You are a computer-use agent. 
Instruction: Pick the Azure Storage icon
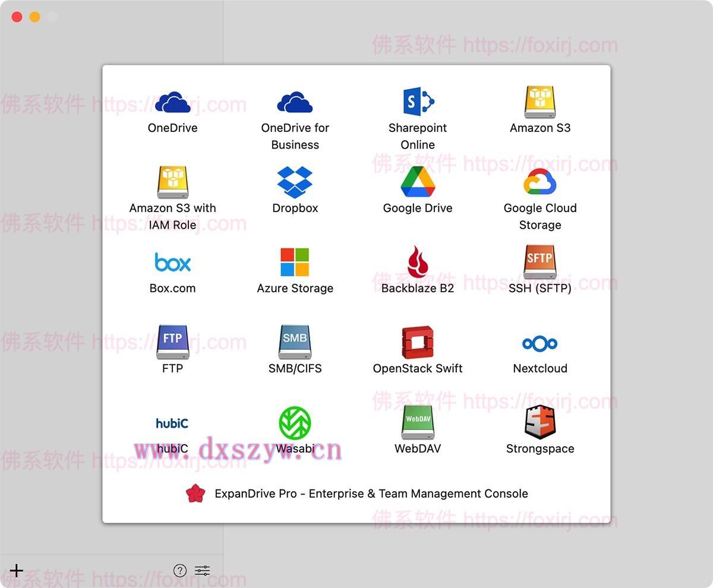pyautogui.click(x=295, y=262)
